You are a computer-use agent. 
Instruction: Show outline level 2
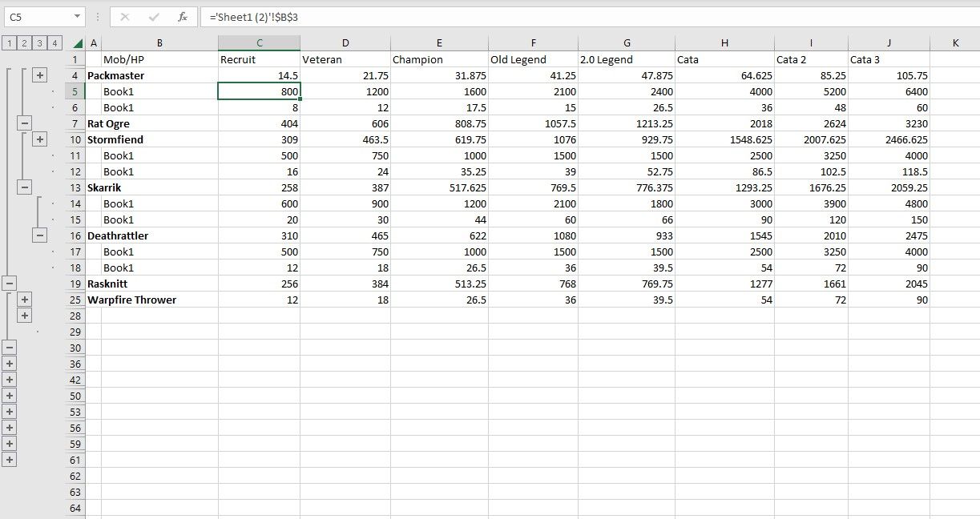coord(24,43)
